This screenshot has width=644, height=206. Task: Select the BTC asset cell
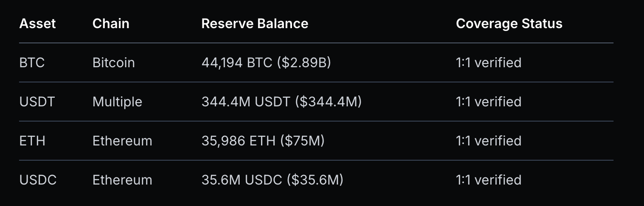click(32, 63)
